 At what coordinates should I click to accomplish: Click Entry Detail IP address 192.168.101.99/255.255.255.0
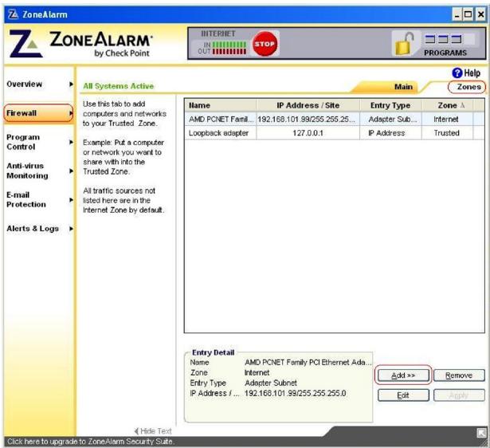coord(295,393)
